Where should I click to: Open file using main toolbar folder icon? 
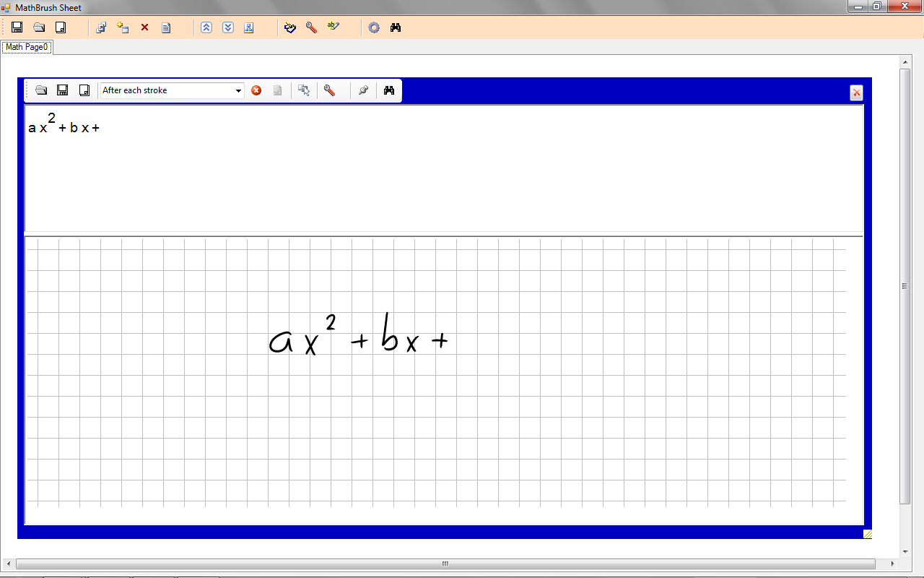tap(39, 27)
